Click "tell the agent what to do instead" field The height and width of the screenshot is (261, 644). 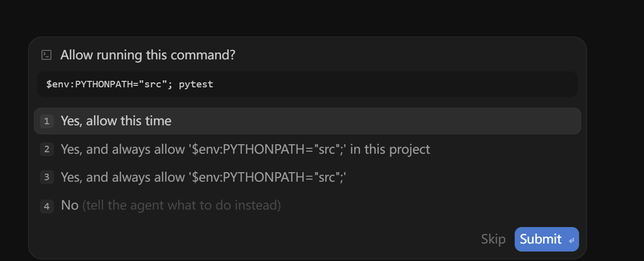(181, 205)
